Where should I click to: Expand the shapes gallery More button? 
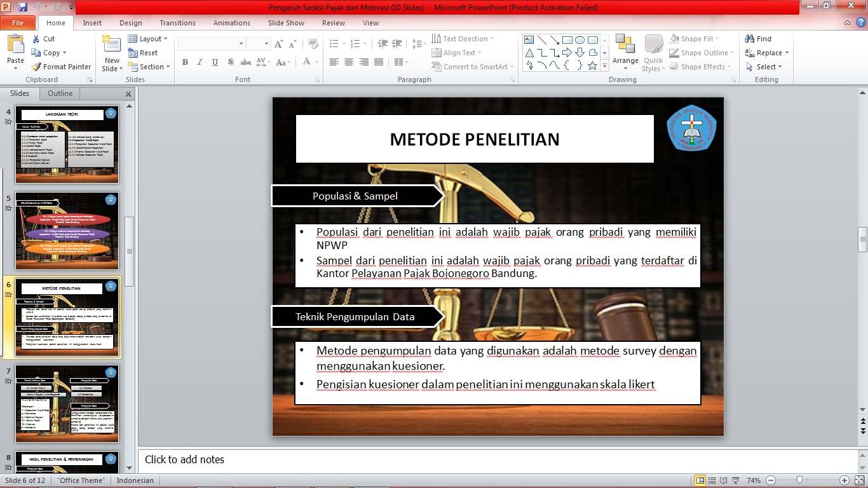coord(606,65)
